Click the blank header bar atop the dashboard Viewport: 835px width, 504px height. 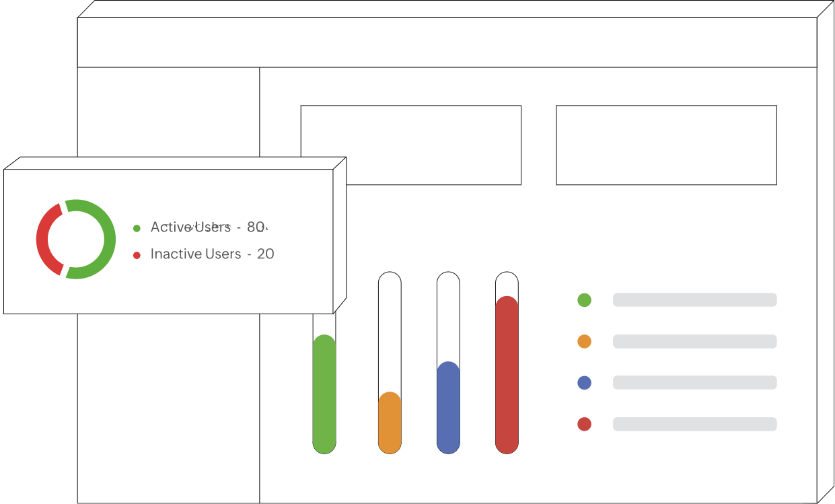[x=447, y=42]
